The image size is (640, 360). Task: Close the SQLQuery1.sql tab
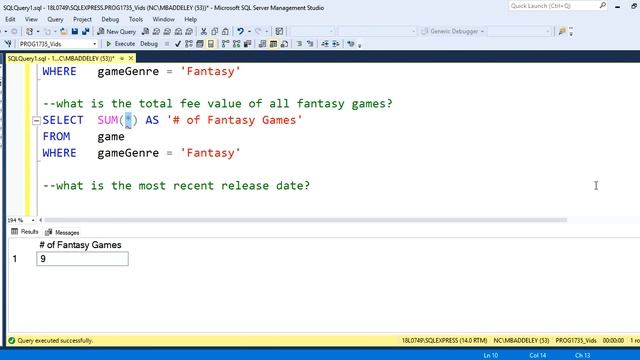point(131,59)
